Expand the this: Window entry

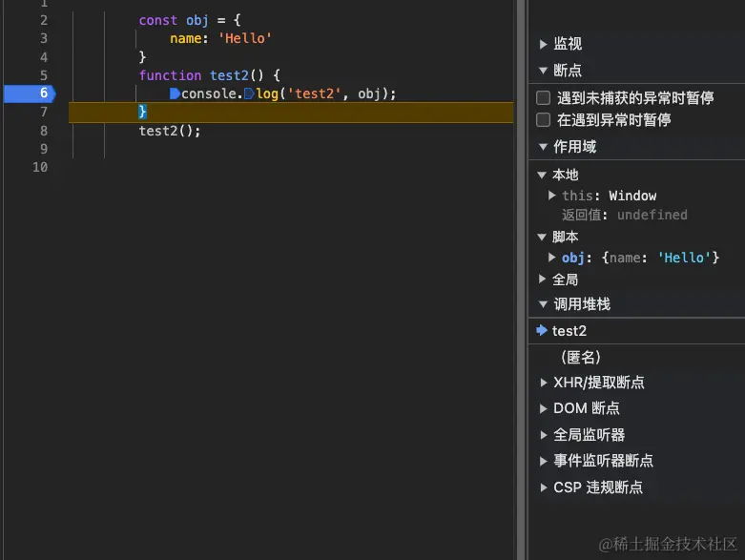(x=551, y=196)
